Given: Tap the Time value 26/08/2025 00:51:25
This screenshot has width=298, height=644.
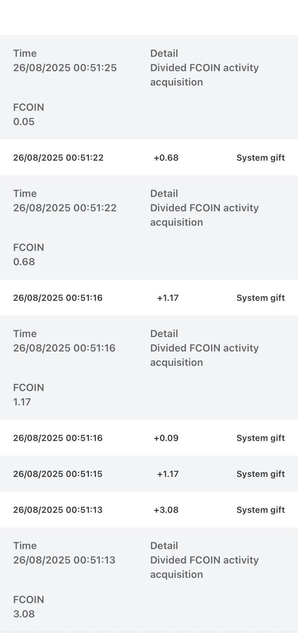Looking at the screenshot, I should (65, 68).
